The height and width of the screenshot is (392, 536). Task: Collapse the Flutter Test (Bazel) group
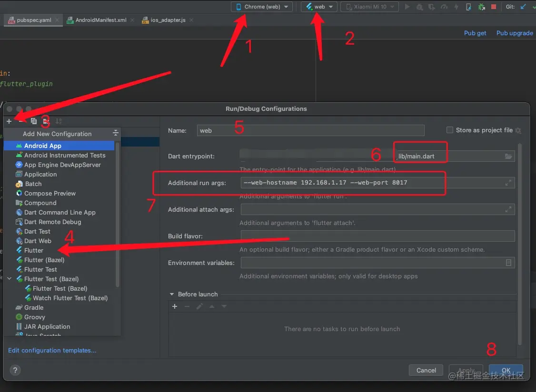(x=10, y=279)
